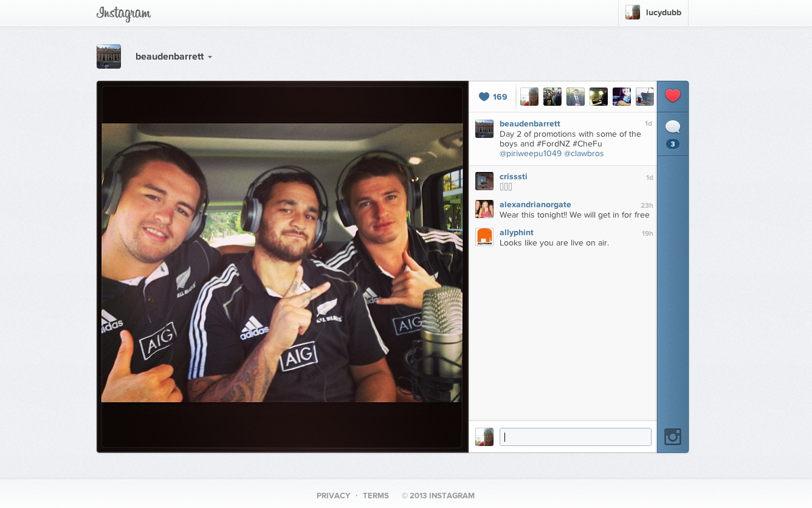Select the caption text 'Day 2 of promotions'

[x=537, y=134]
